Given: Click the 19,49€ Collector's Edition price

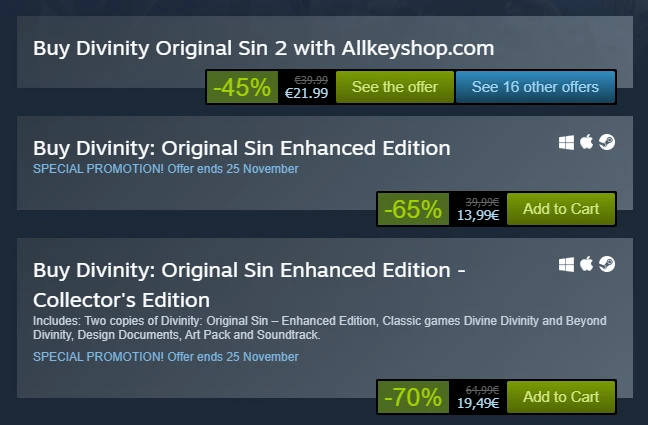Looking at the screenshot, I should (x=478, y=403).
